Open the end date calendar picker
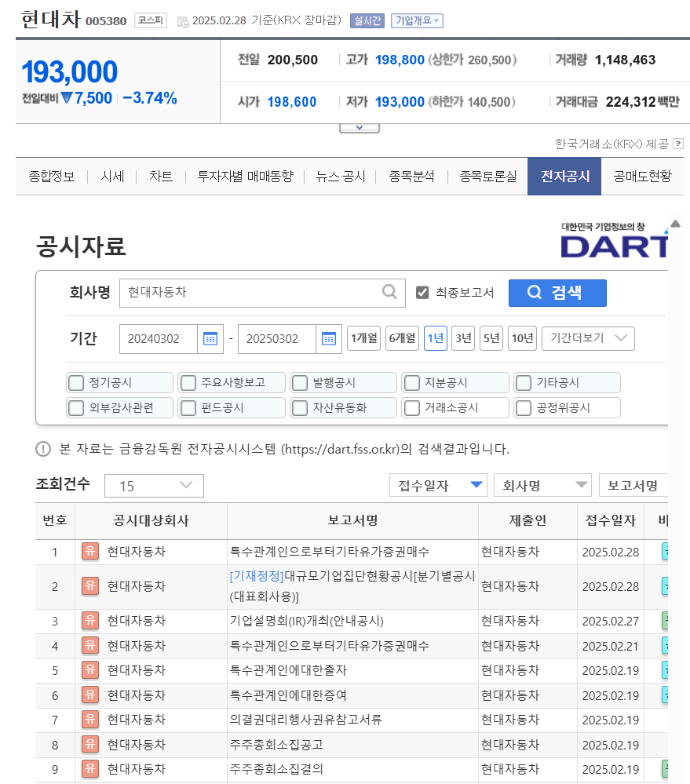This screenshot has height=784, width=690. coord(329,339)
